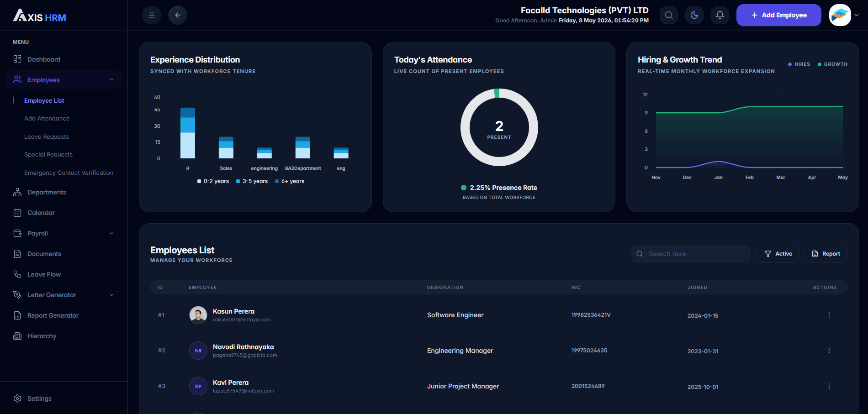The width and height of the screenshot is (868, 414).
Task: Open Special Requests submenu item
Action: click(48, 154)
